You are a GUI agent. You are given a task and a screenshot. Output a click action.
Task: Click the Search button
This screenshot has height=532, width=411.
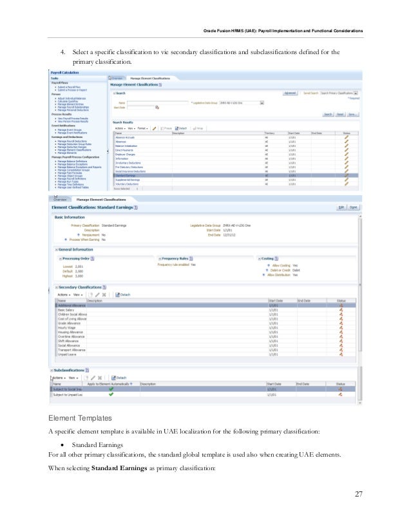[328, 115]
